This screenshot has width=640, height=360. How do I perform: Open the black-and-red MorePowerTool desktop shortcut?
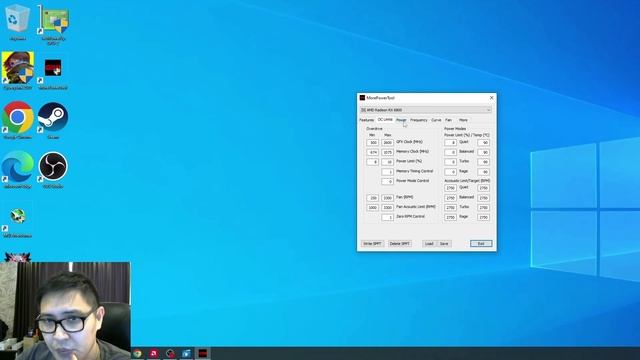point(53,68)
